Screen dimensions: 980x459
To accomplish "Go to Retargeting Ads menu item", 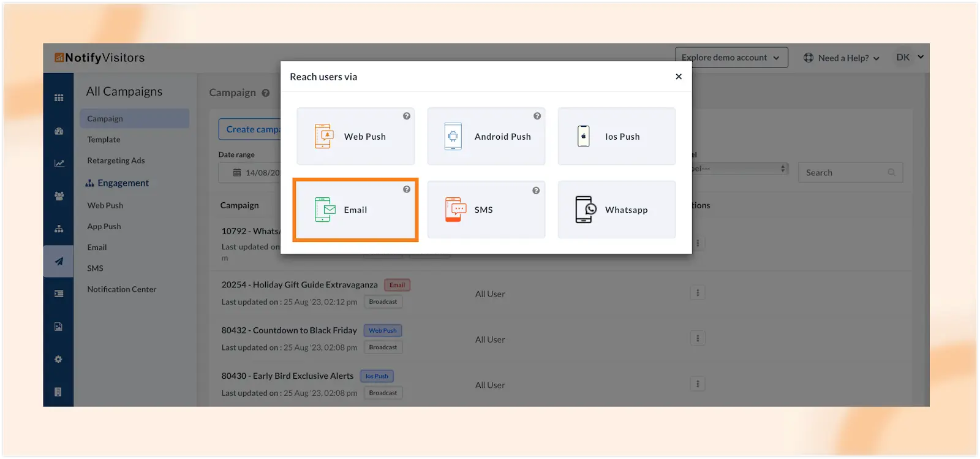I will tap(116, 161).
